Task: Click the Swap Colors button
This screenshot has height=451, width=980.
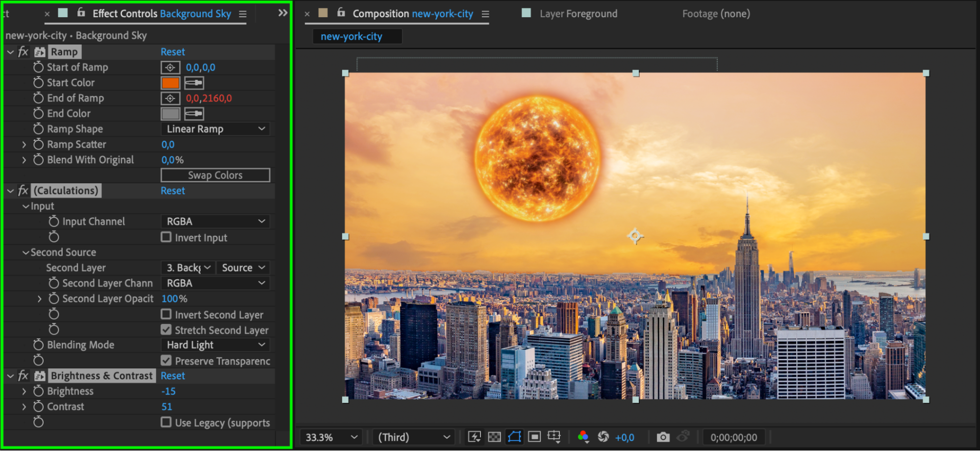Action: pos(215,175)
